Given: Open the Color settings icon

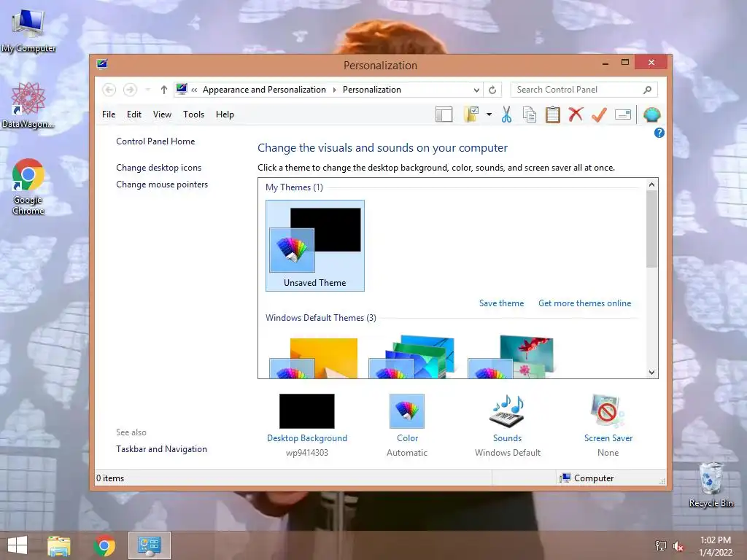Looking at the screenshot, I should tap(407, 411).
